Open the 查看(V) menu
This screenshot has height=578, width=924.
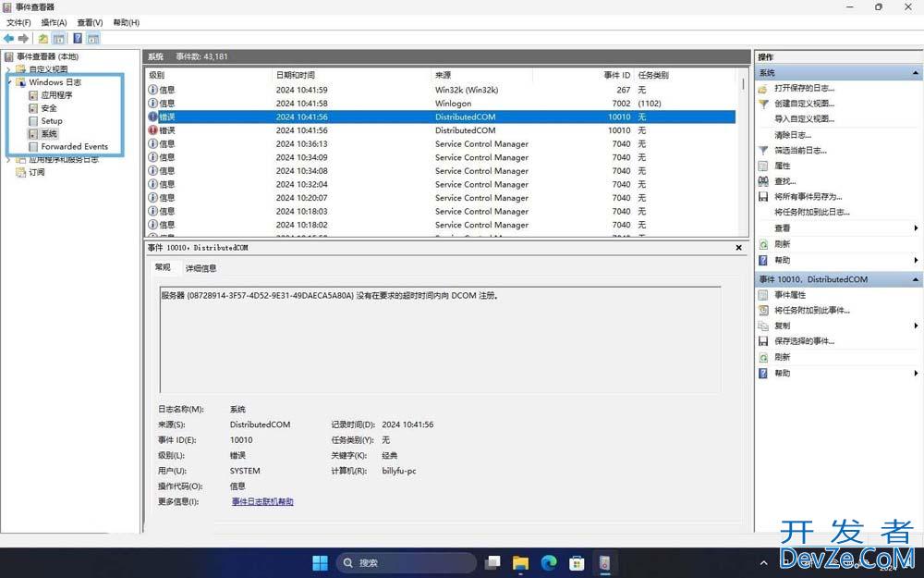click(x=91, y=22)
